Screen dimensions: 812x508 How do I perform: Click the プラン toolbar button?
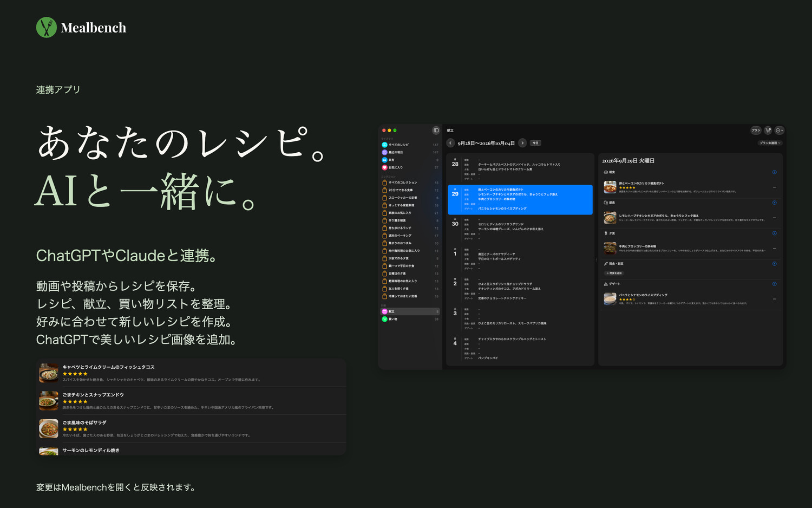756,131
